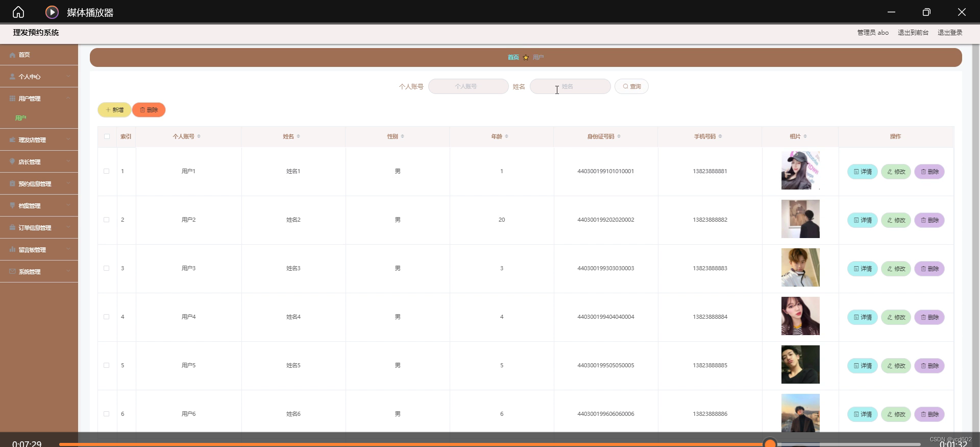
Task: Open 详情 for 用户6
Action: [x=863, y=414]
